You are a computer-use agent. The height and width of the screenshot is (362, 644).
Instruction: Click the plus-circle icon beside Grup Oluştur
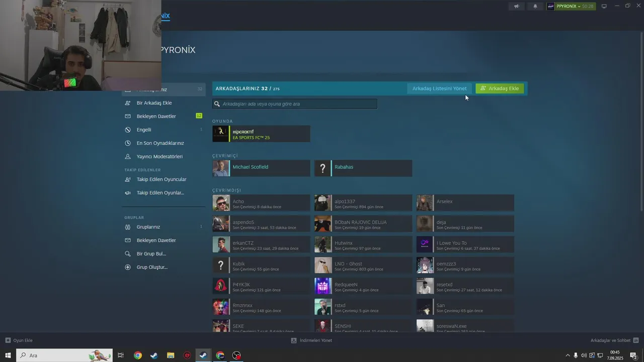click(x=128, y=267)
